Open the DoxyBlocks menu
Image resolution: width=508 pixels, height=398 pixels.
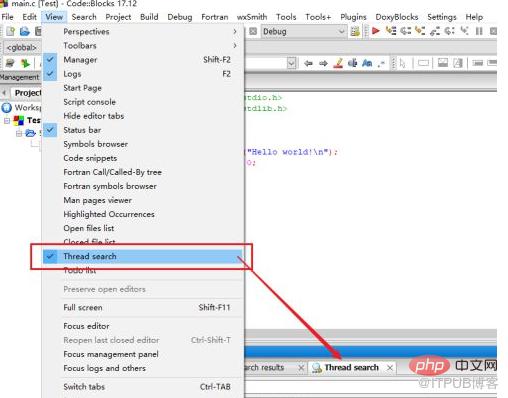coord(397,17)
